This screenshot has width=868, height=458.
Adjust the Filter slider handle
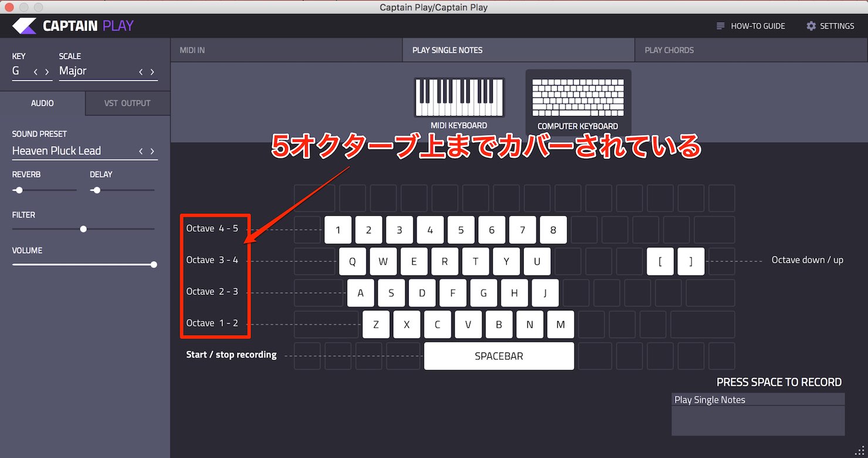[x=83, y=229]
